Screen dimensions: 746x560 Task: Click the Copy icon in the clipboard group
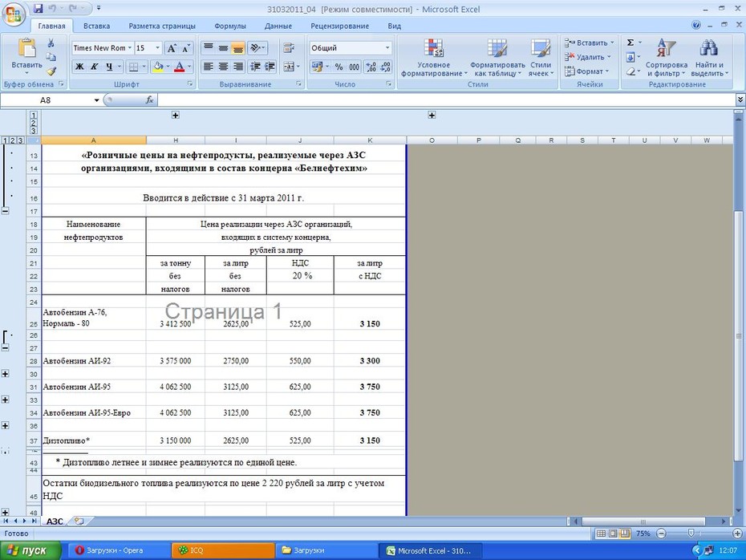pos(51,57)
